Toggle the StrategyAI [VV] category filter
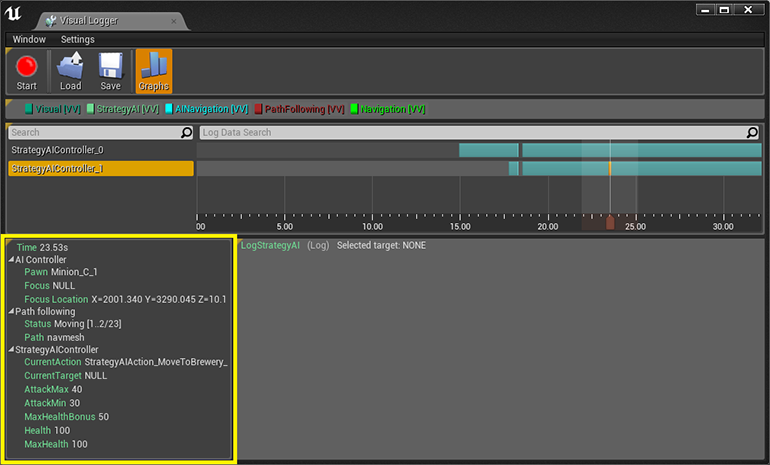 (123, 109)
